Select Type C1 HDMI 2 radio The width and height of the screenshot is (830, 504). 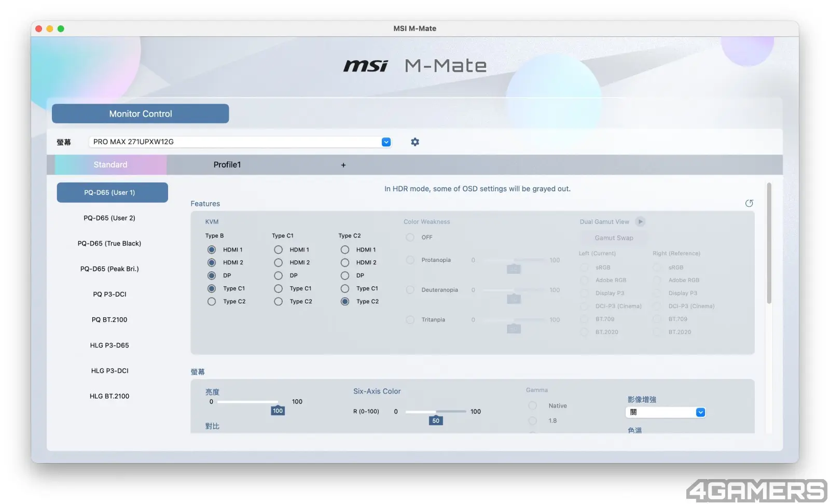pos(279,263)
